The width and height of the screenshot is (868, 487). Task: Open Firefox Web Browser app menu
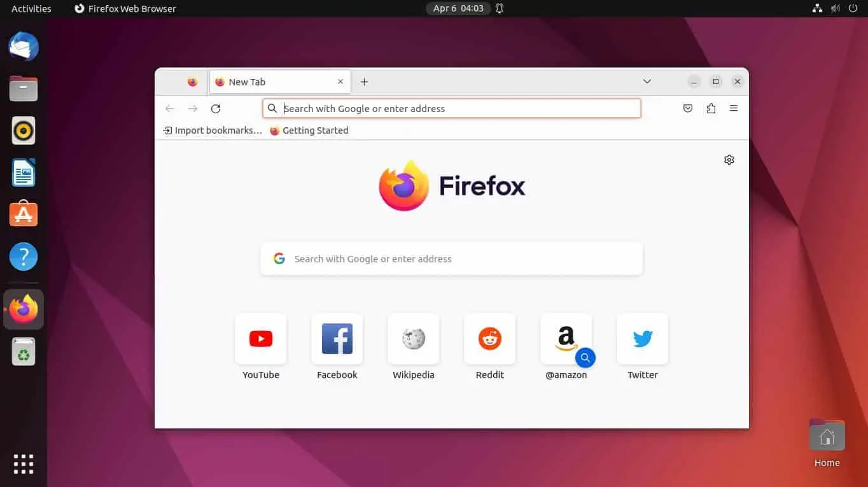[x=125, y=8]
